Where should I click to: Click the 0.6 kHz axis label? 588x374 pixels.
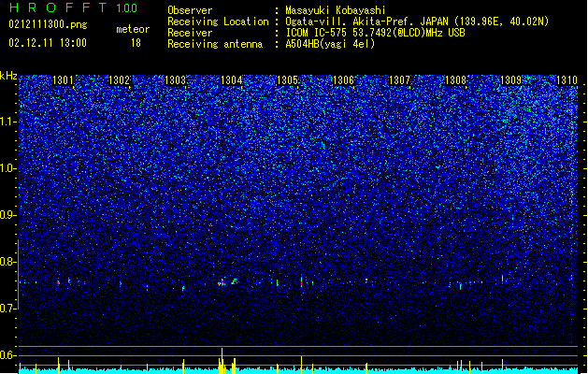(x=8, y=355)
